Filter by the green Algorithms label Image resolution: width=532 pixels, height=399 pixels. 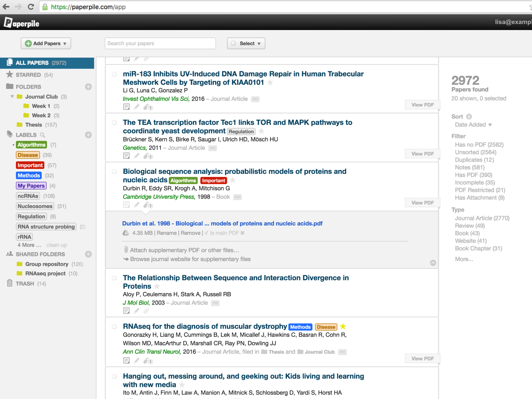click(31, 145)
